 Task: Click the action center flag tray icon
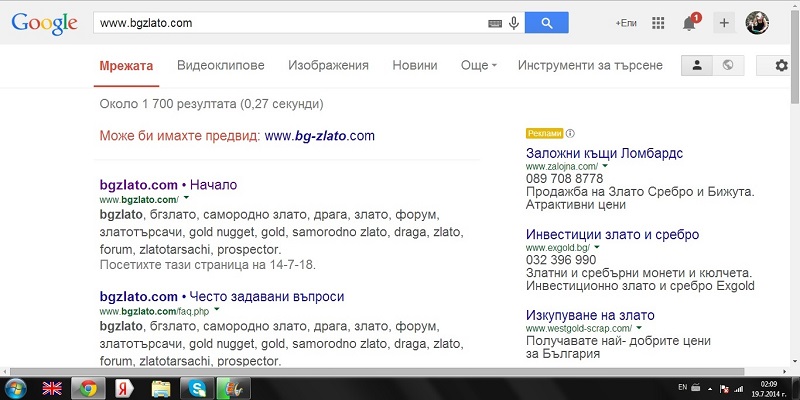coord(723,389)
